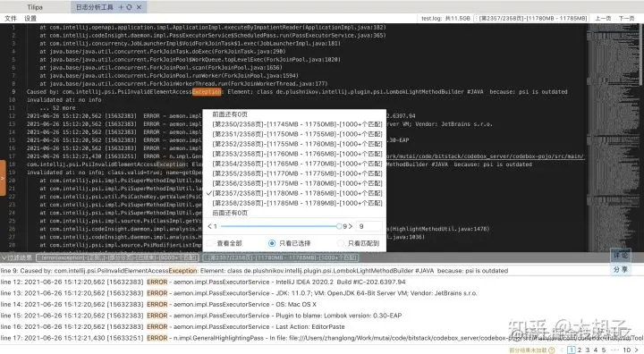Click the 分享 button
The width and height of the screenshot is (644, 354).
(620, 269)
